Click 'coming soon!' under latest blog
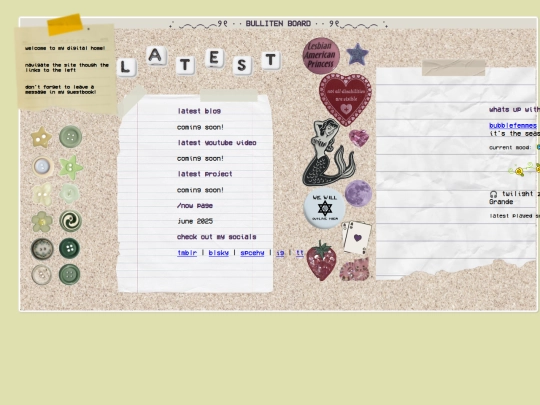 click(200, 127)
